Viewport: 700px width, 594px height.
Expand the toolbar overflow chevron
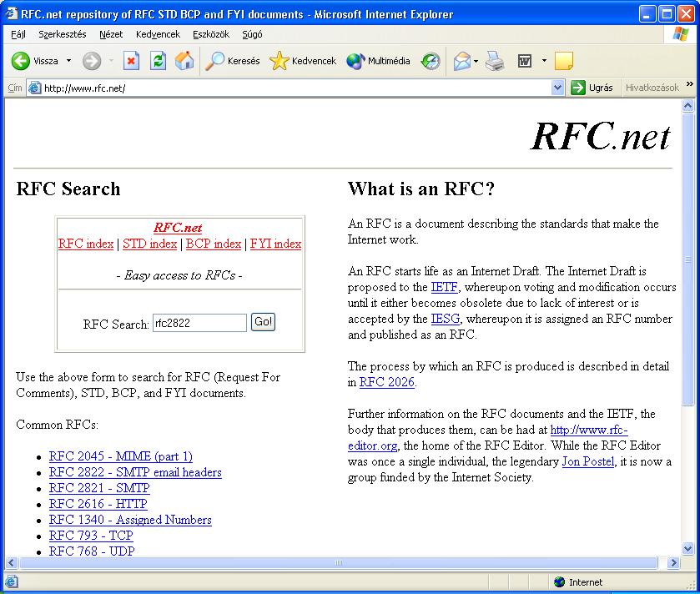[690, 84]
